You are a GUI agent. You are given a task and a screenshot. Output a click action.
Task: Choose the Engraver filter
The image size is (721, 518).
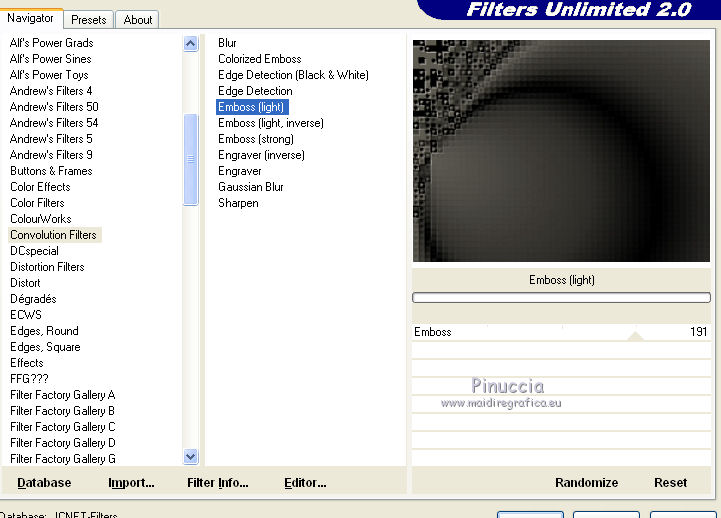tap(240, 171)
